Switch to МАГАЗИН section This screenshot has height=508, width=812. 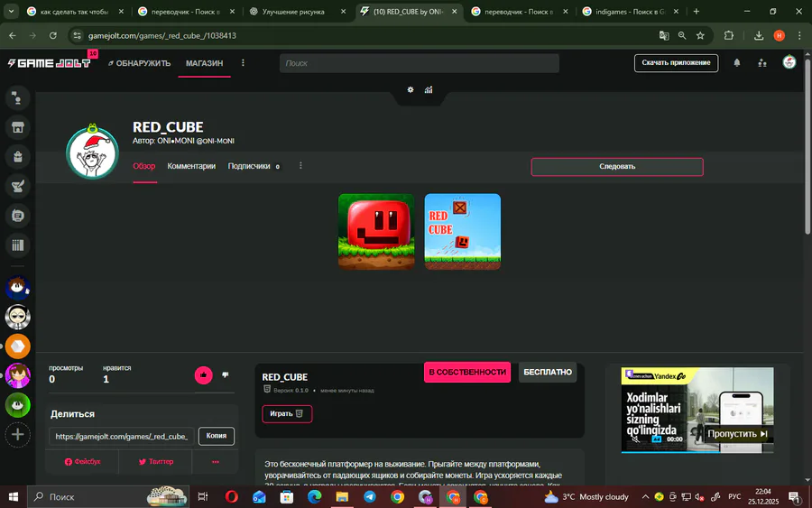(x=205, y=63)
